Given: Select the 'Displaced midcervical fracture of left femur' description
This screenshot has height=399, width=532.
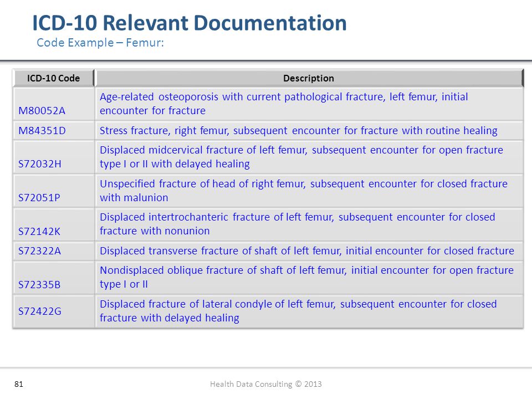Looking at the screenshot, I should [x=309, y=157].
